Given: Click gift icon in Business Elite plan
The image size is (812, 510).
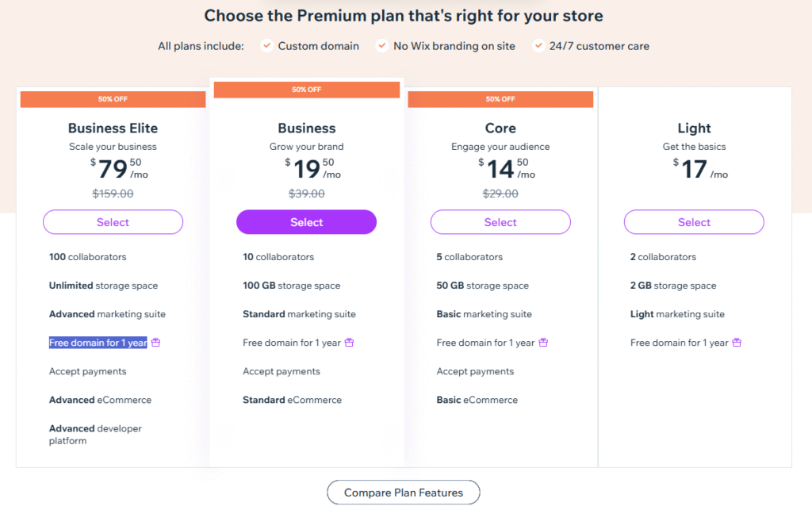Looking at the screenshot, I should coord(156,343).
